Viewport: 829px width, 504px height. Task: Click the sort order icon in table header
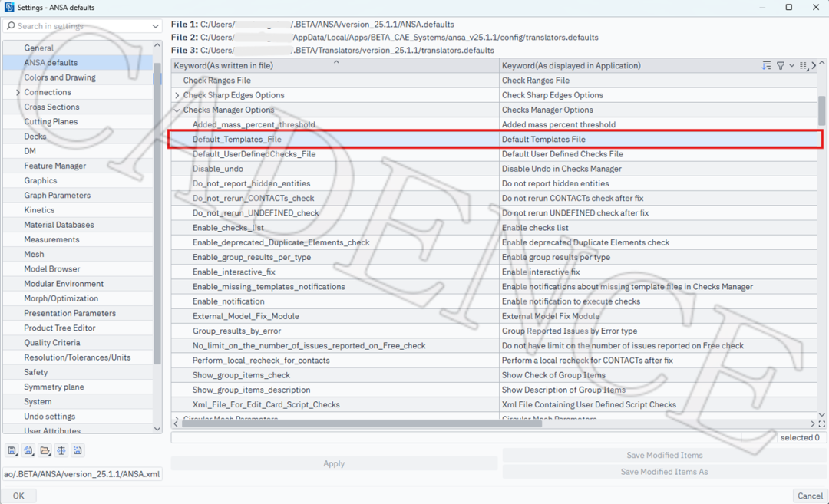pyautogui.click(x=766, y=65)
